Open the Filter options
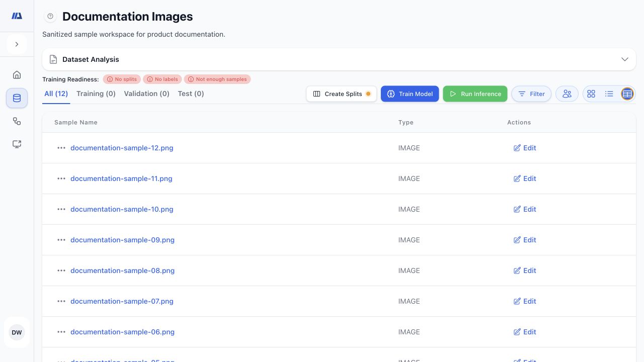 click(x=532, y=94)
